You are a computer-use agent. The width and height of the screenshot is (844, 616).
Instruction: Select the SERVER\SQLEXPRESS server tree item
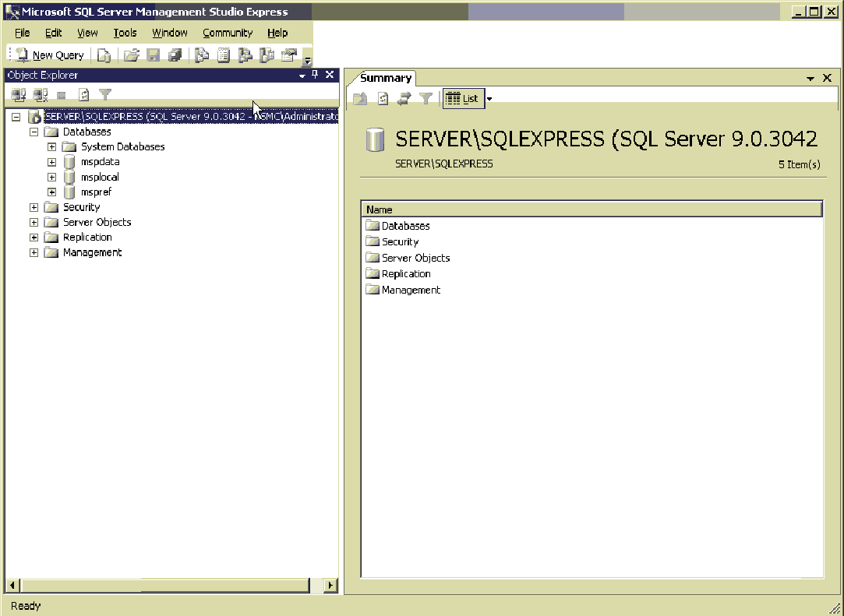(x=191, y=116)
